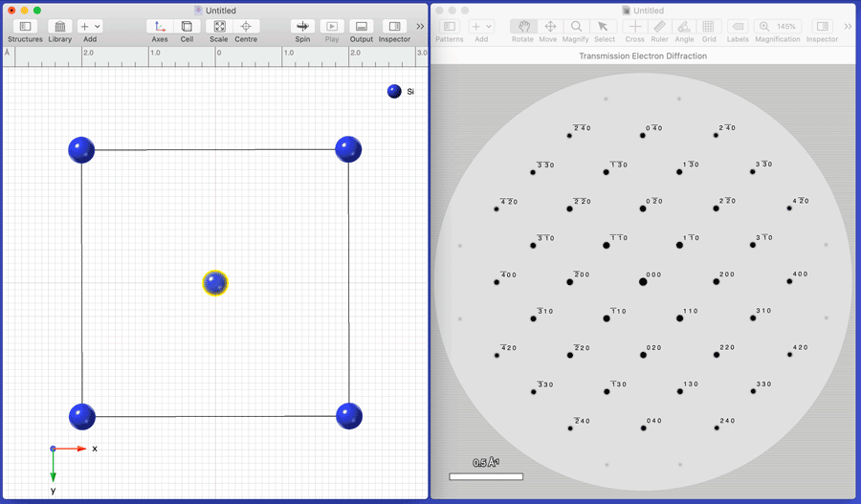This screenshot has height=504, width=861.
Task: Toggle the Grid overlay on diffraction pattern
Action: click(x=708, y=27)
